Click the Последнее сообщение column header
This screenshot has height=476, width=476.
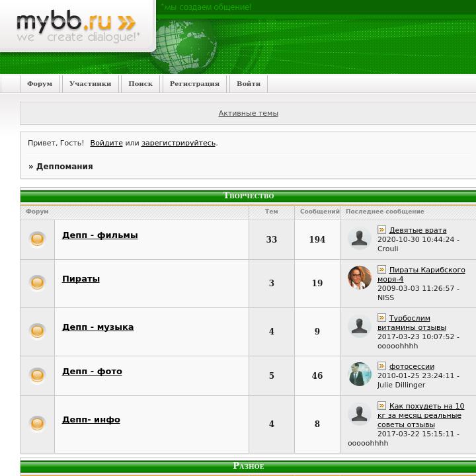[385, 212]
